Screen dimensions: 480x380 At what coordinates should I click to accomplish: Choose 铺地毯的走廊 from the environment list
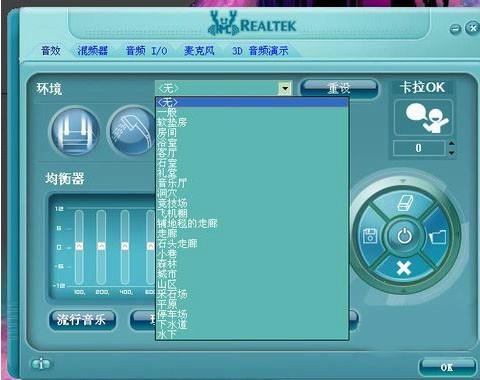coord(187,223)
